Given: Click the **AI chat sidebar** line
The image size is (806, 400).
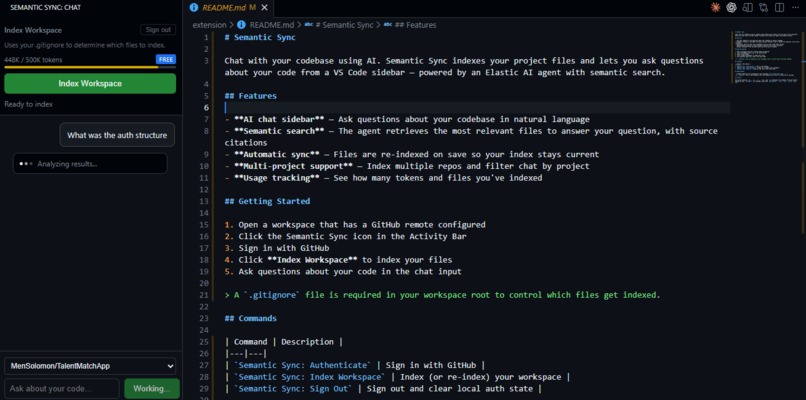Looking at the screenshot, I should tap(407, 119).
